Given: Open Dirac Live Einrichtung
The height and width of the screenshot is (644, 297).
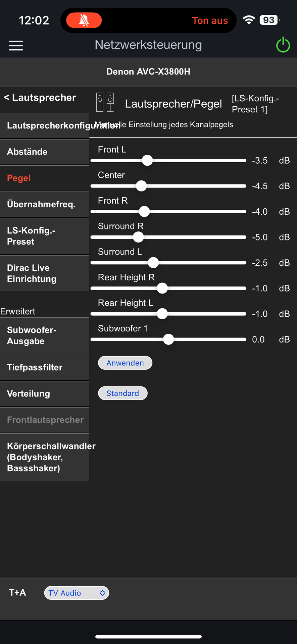Looking at the screenshot, I should [x=44, y=273].
